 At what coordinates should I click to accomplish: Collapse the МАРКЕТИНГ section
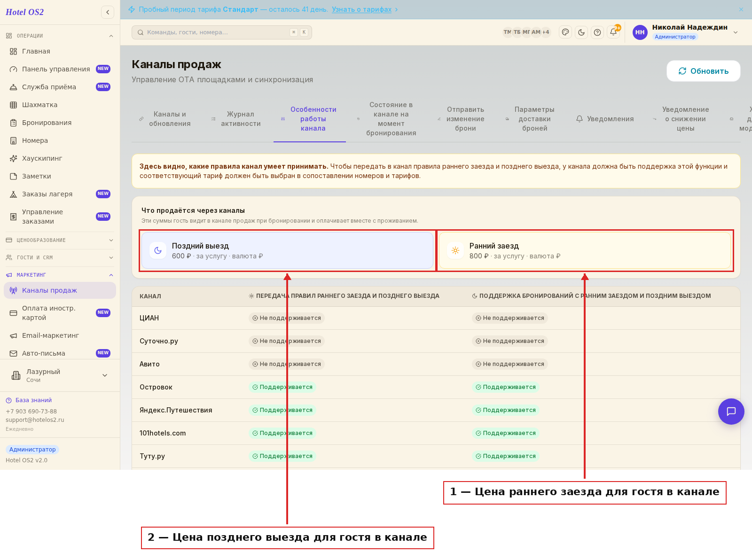pyautogui.click(x=60, y=275)
